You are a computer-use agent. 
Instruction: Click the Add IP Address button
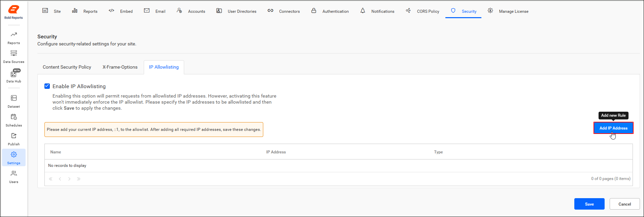click(x=613, y=128)
